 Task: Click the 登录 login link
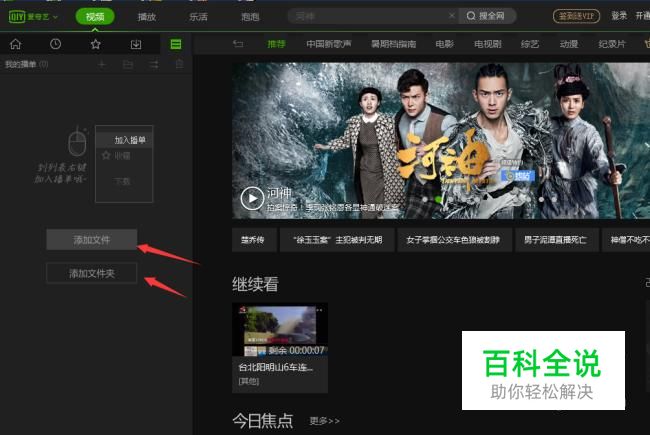(x=619, y=16)
